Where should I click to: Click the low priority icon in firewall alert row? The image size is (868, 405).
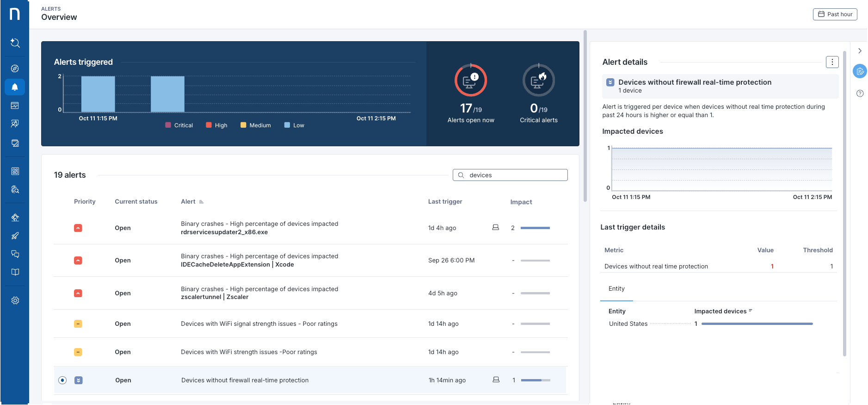(x=79, y=380)
